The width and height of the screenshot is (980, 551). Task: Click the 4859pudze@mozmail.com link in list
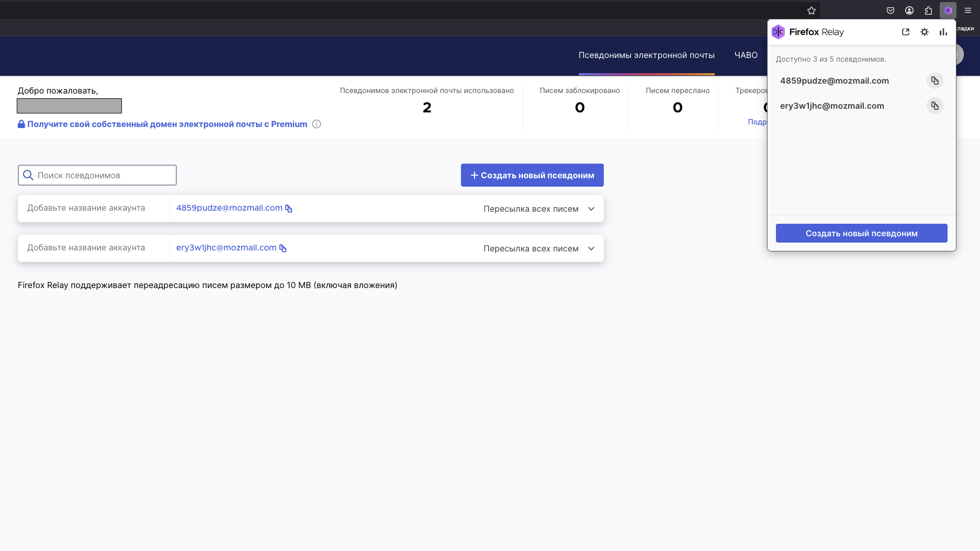[x=229, y=208]
